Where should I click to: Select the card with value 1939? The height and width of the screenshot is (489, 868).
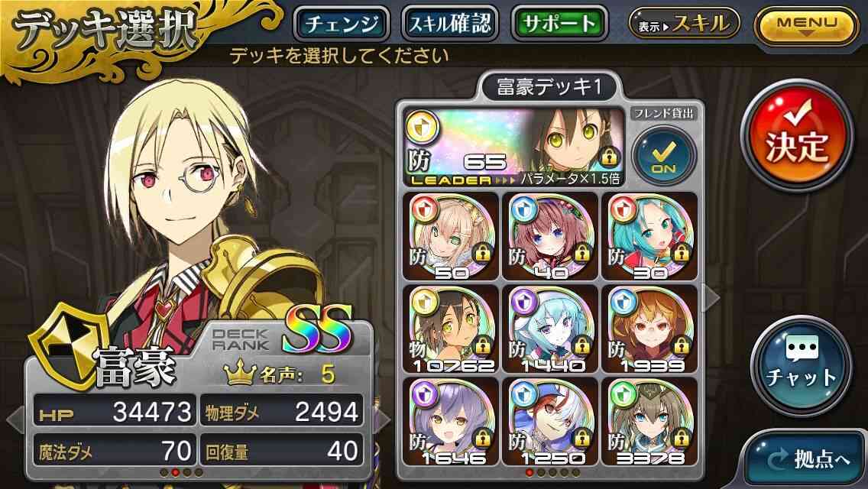649,329
